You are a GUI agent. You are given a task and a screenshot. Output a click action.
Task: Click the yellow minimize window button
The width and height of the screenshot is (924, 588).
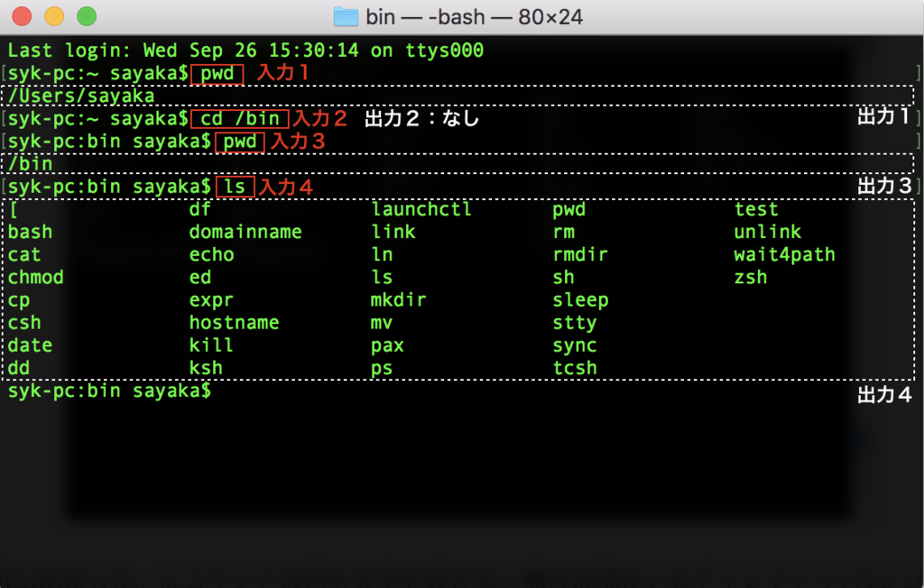click(x=54, y=16)
